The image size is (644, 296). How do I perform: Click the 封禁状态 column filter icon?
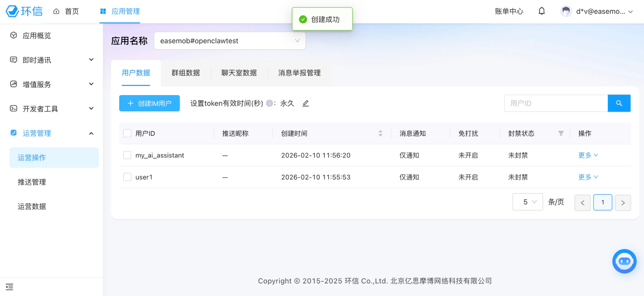(x=561, y=133)
